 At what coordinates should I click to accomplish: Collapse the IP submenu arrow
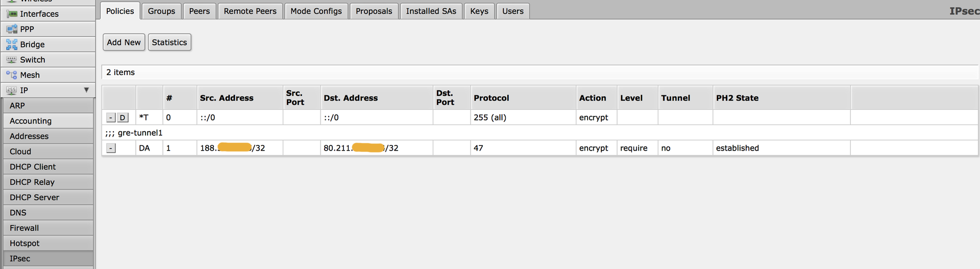(86, 90)
